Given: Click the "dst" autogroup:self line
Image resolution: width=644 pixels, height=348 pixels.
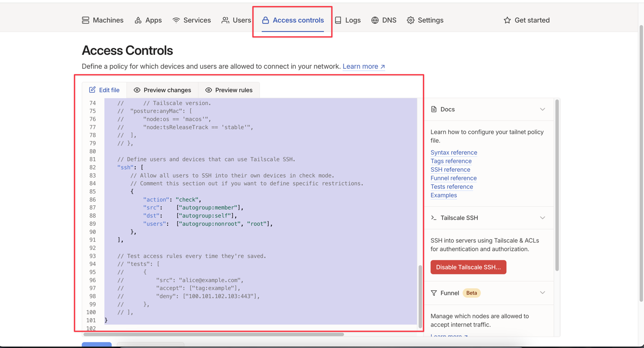Looking at the screenshot, I should click(x=190, y=216).
